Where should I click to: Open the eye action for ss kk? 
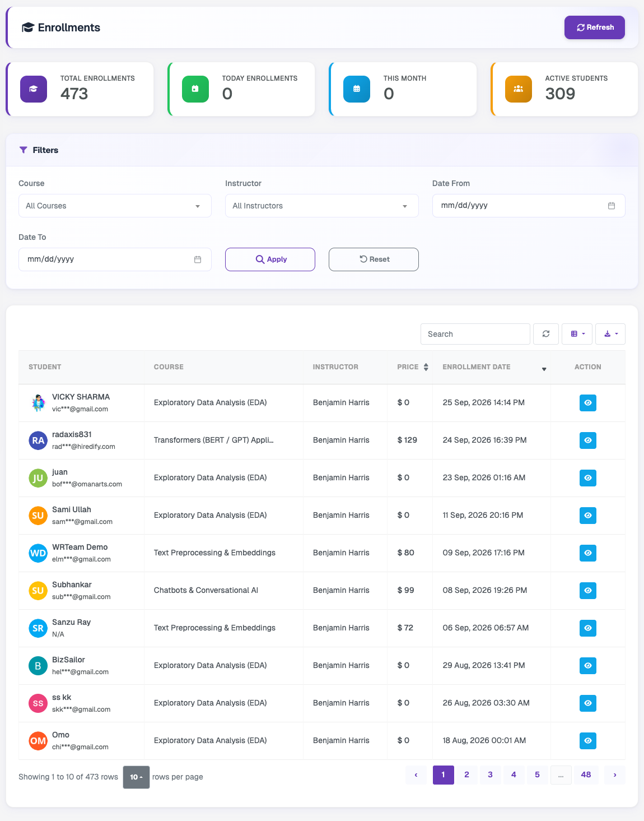pos(588,703)
